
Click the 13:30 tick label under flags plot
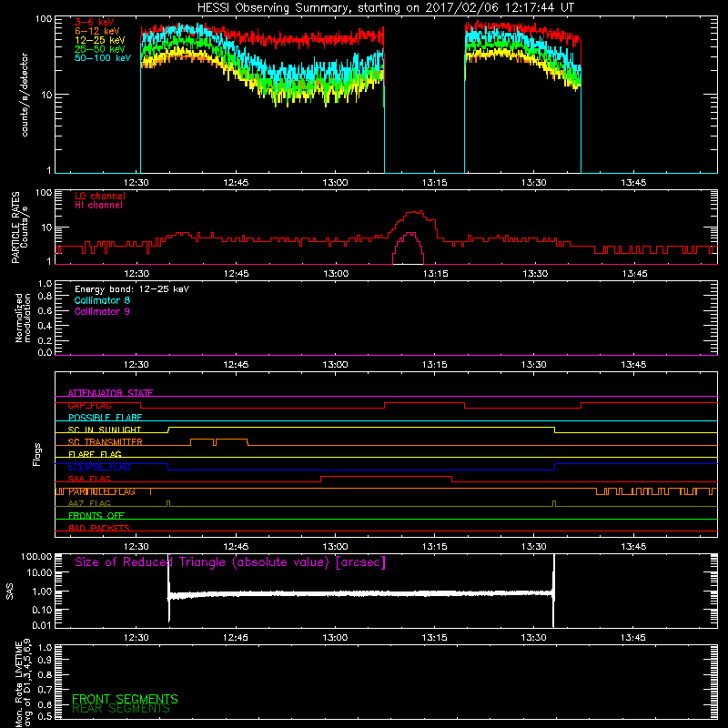tap(533, 547)
